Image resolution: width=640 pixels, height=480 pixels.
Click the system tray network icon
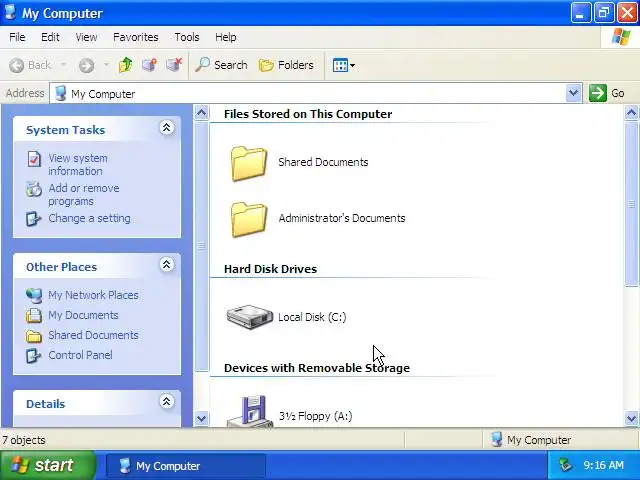coord(565,465)
